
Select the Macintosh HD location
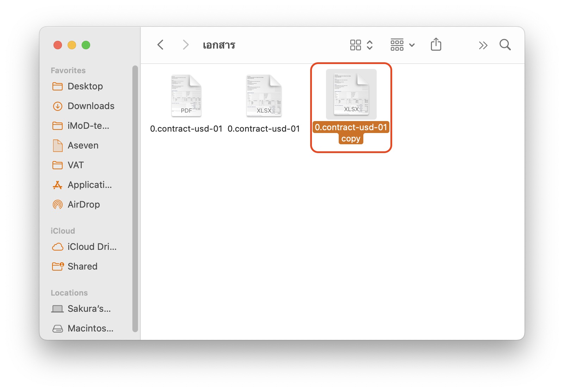[x=90, y=328]
